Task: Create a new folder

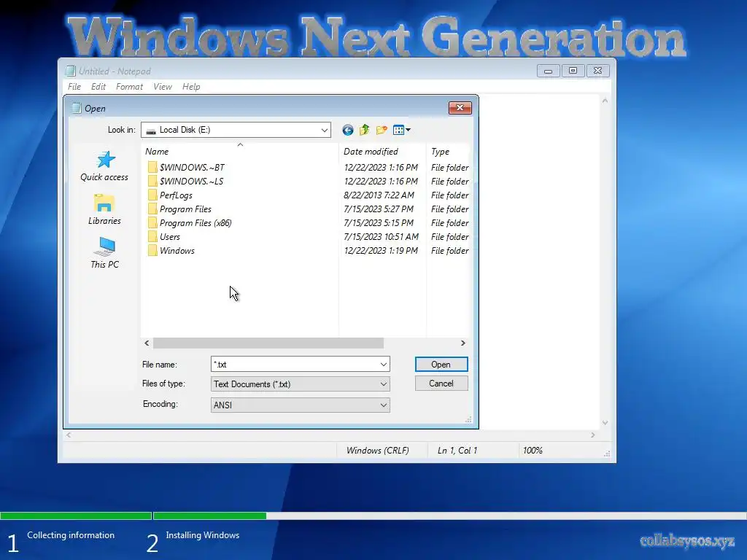Action: (x=382, y=130)
